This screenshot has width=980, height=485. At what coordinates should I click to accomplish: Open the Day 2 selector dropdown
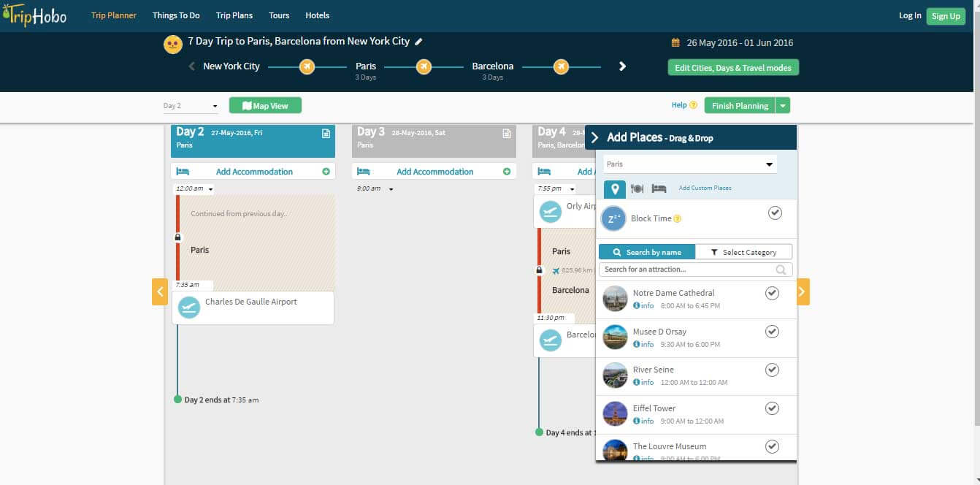(x=191, y=106)
